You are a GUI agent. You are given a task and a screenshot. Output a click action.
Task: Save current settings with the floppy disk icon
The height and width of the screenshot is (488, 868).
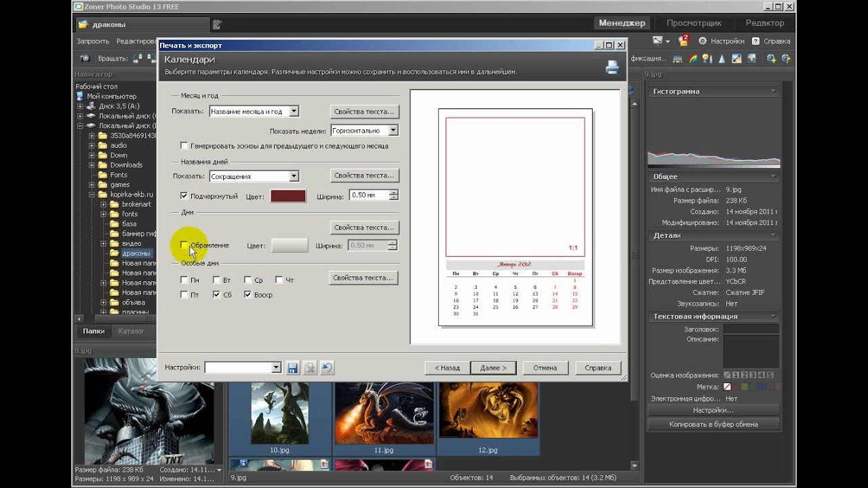pos(293,368)
